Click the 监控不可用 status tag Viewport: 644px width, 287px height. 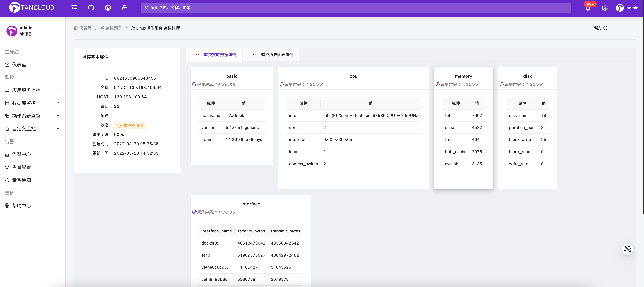130,125
